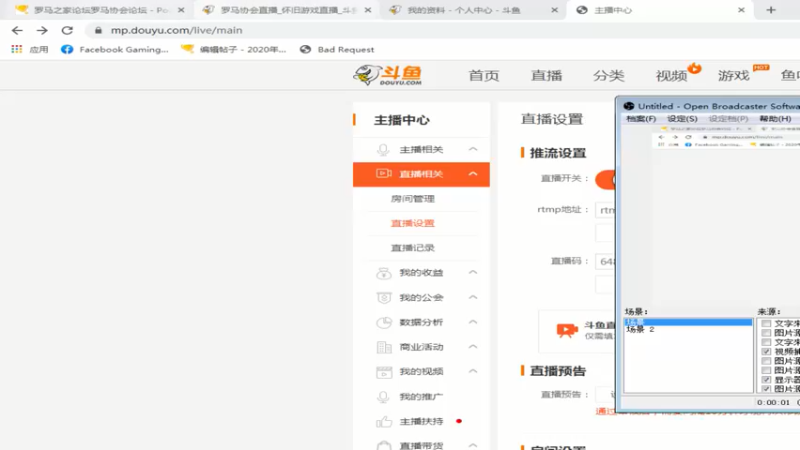800x450 pixels.
Task: Check the second 文字来源 source checkbox in OBS
Action: (x=766, y=342)
